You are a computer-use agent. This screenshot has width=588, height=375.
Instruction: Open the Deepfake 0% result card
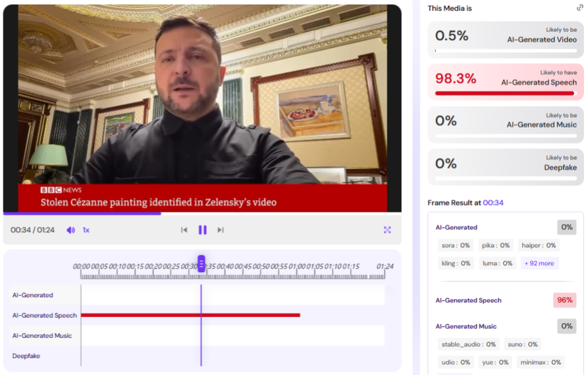point(506,167)
